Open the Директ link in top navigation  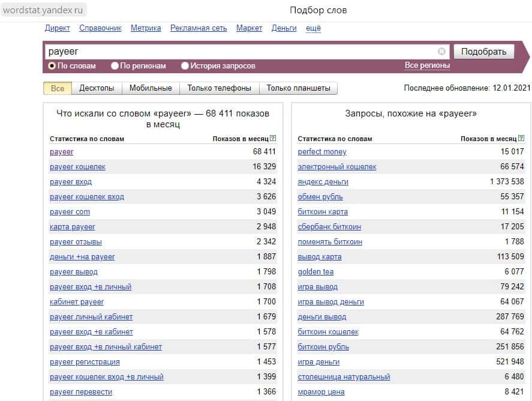point(58,28)
